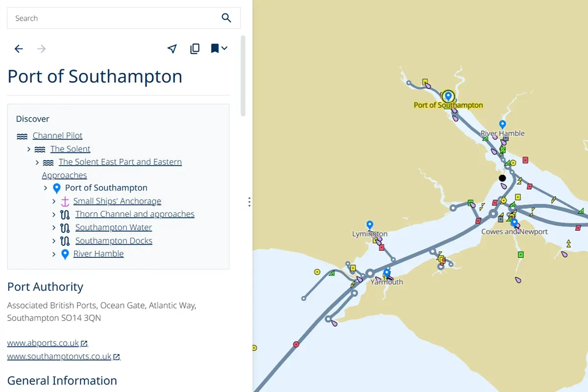Click in the Search input field
This screenshot has height=392, width=588.
click(113, 18)
